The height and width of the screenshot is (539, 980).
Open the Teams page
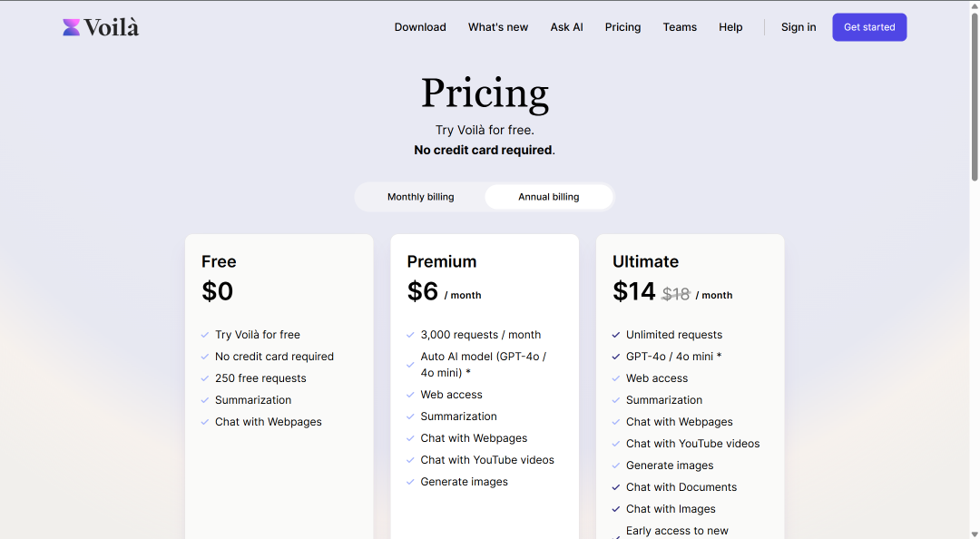680,27
